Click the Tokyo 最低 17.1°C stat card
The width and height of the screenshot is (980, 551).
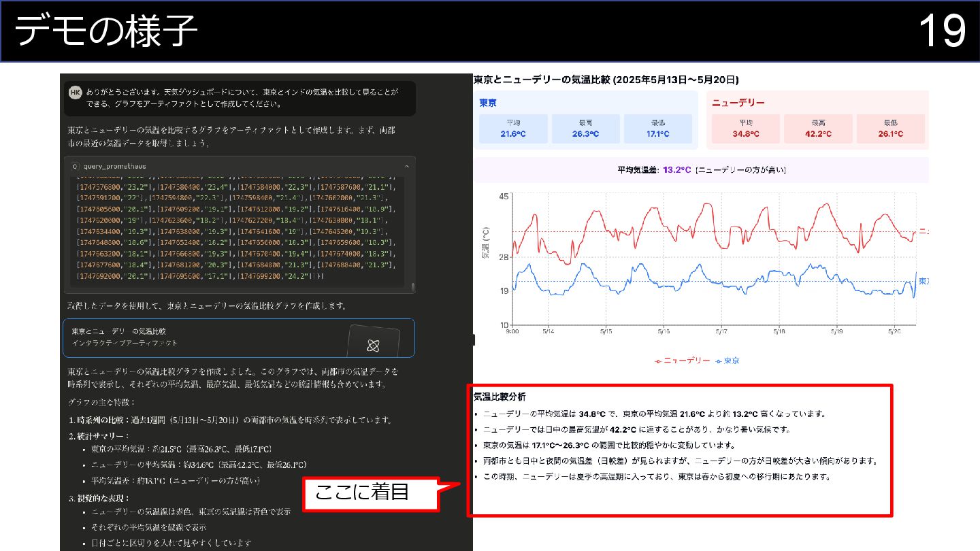pyautogui.click(x=657, y=129)
